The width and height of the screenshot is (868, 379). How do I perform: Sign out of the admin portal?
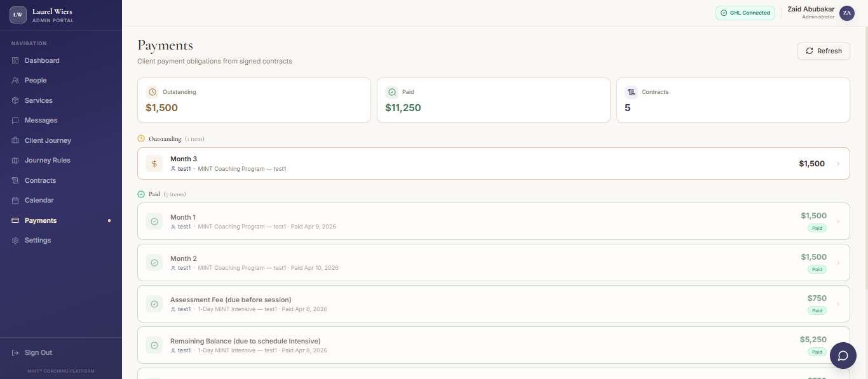[38, 353]
